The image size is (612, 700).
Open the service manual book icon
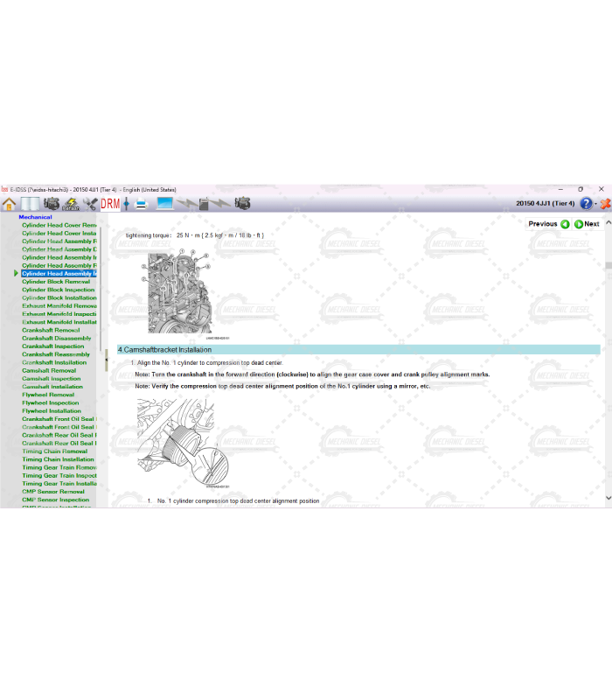click(x=31, y=204)
